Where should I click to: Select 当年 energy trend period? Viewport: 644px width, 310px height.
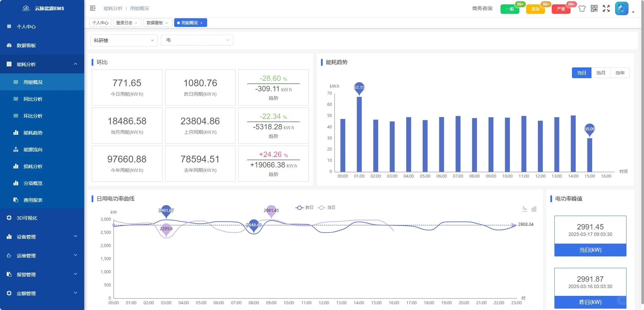coord(620,73)
